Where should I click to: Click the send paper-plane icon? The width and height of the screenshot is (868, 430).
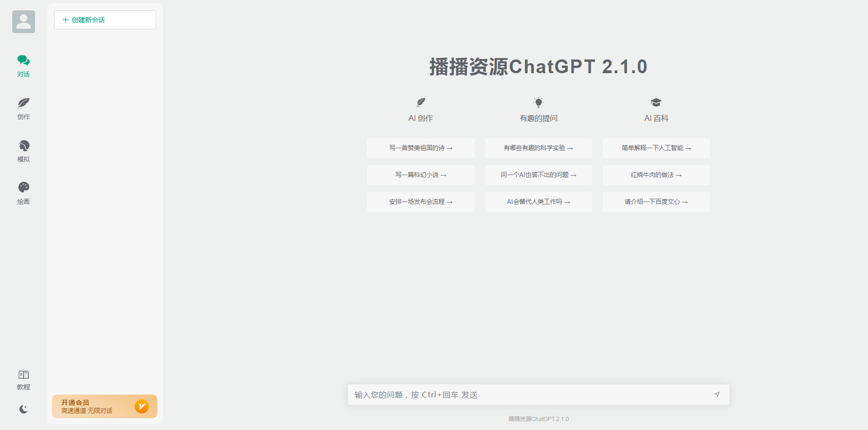(x=717, y=395)
